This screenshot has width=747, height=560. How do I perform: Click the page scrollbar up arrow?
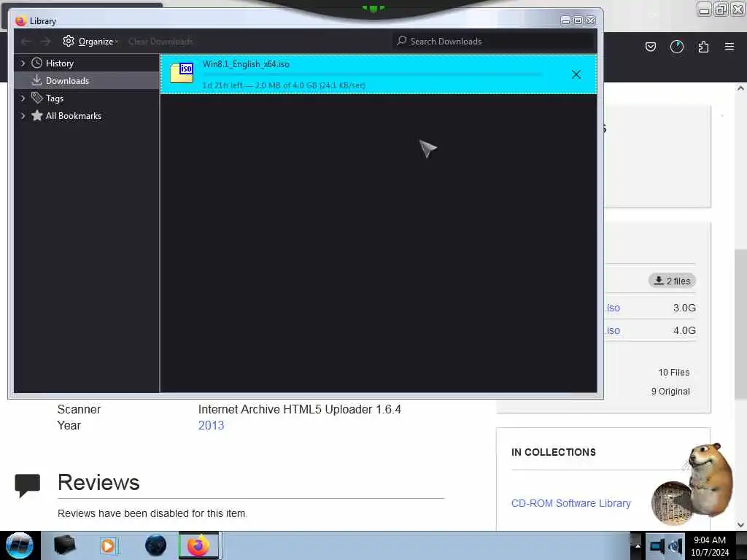(740, 88)
